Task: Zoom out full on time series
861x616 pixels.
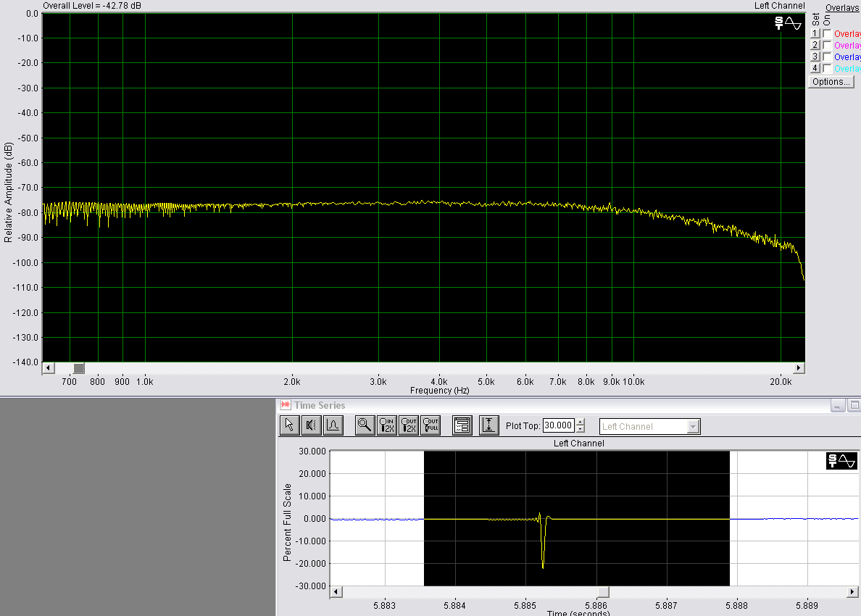Action: [430, 425]
